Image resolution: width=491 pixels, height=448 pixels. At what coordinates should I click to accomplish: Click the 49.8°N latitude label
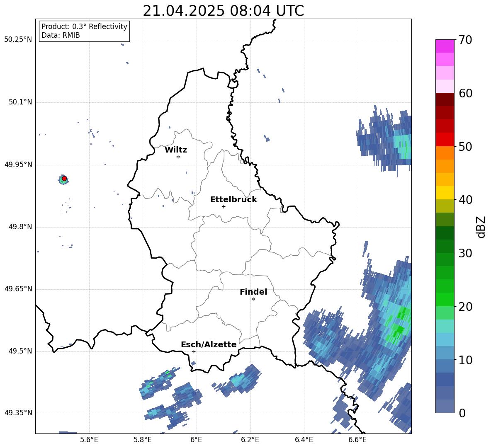point(20,227)
